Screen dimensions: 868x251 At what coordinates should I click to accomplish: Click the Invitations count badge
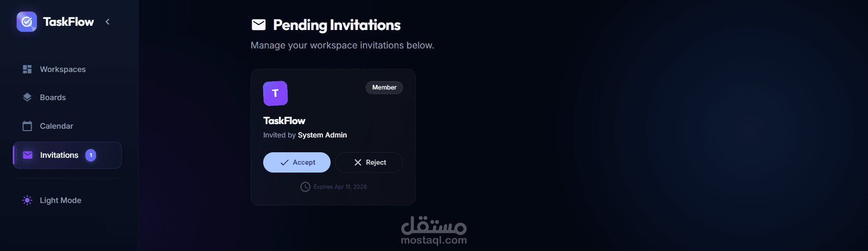click(x=91, y=155)
